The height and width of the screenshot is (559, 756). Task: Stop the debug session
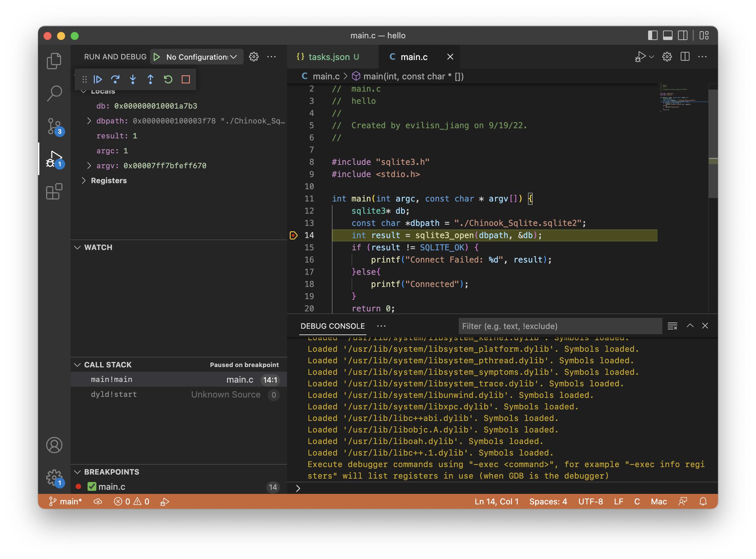[186, 79]
